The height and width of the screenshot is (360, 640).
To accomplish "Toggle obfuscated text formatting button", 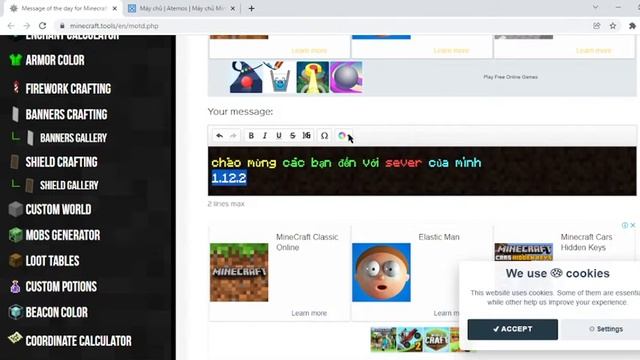I will pos(307,136).
